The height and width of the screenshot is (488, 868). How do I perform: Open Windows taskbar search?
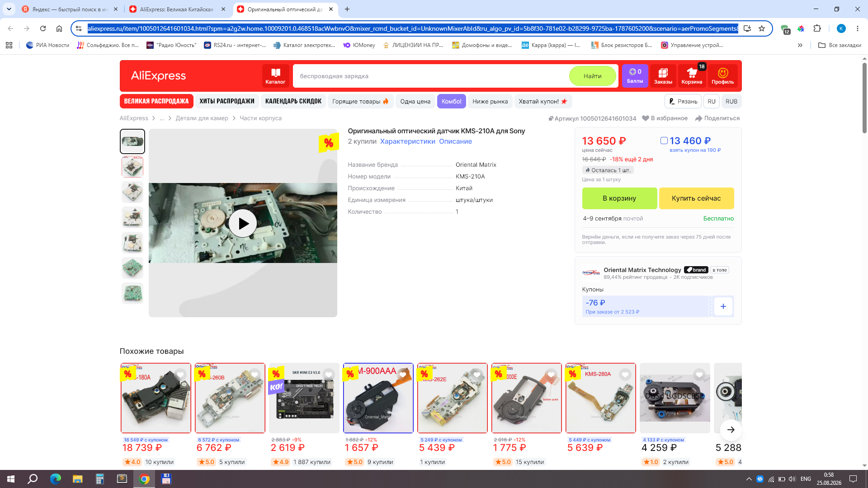click(x=33, y=479)
